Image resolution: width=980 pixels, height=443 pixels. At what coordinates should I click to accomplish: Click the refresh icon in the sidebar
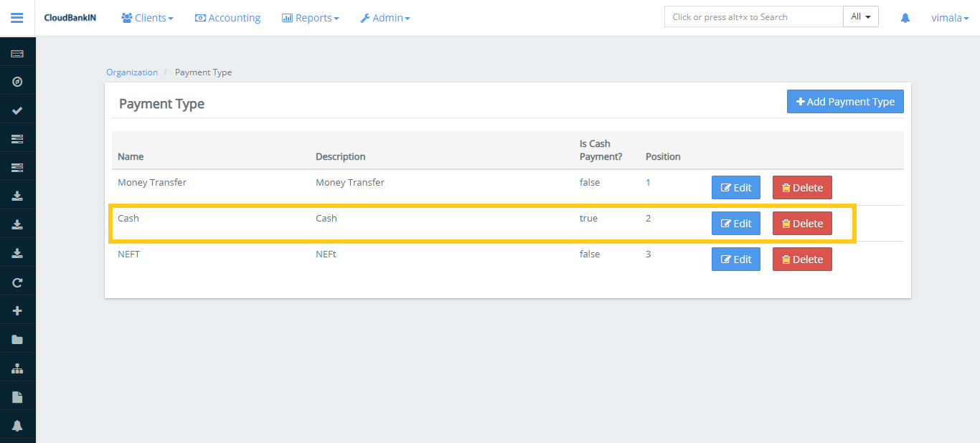17,282
